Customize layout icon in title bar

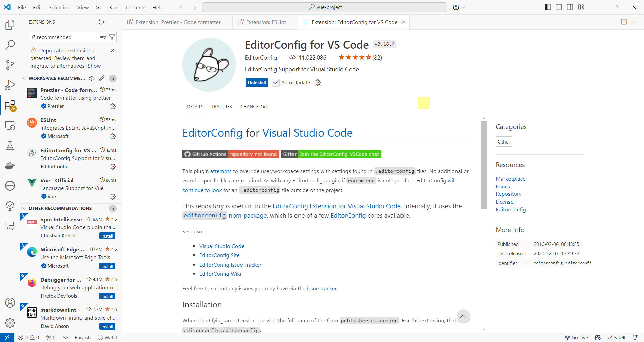pos(581,7)
